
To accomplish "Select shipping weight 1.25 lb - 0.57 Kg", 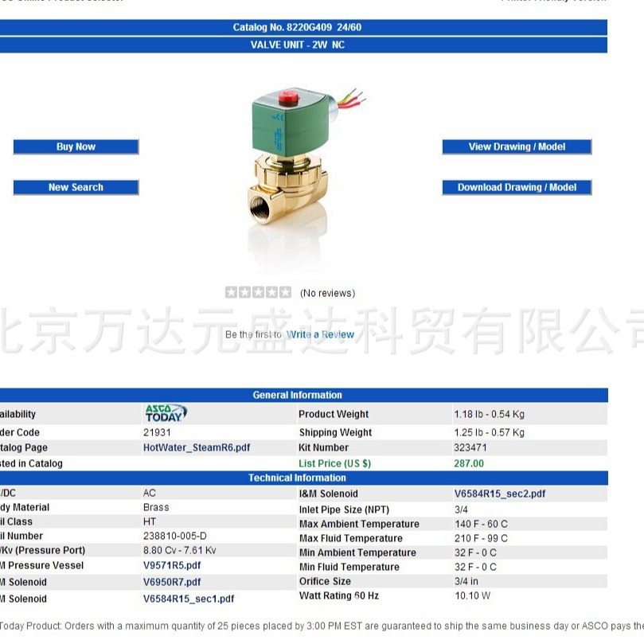I will (x=489, y=432).
